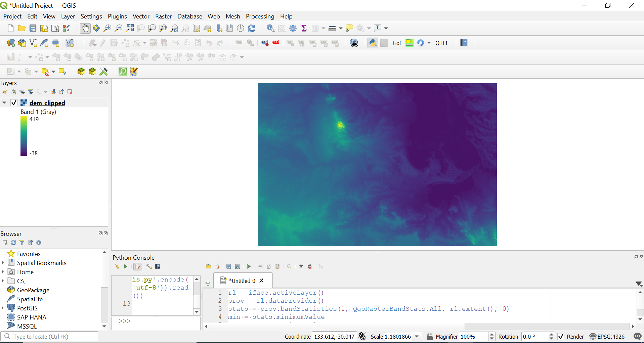
Task: Close the *Untitled-0 editor tab
Action: [x=262, y=281]
